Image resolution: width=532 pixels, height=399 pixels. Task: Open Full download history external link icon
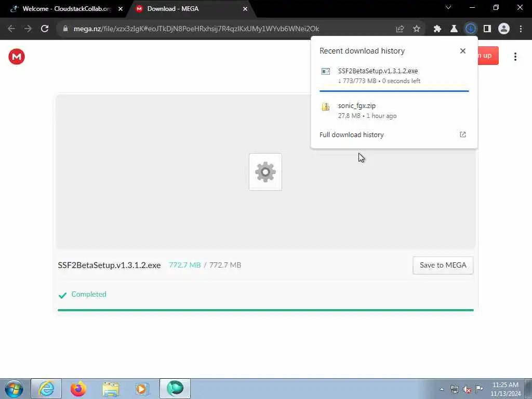(x=463, y=135)
